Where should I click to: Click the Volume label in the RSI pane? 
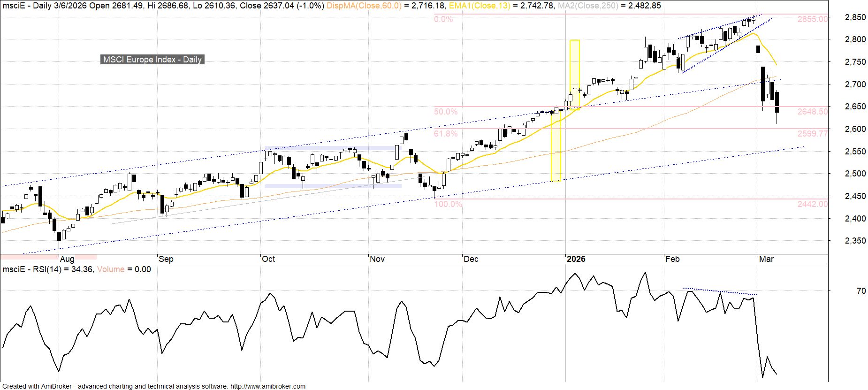pos(111,269)
